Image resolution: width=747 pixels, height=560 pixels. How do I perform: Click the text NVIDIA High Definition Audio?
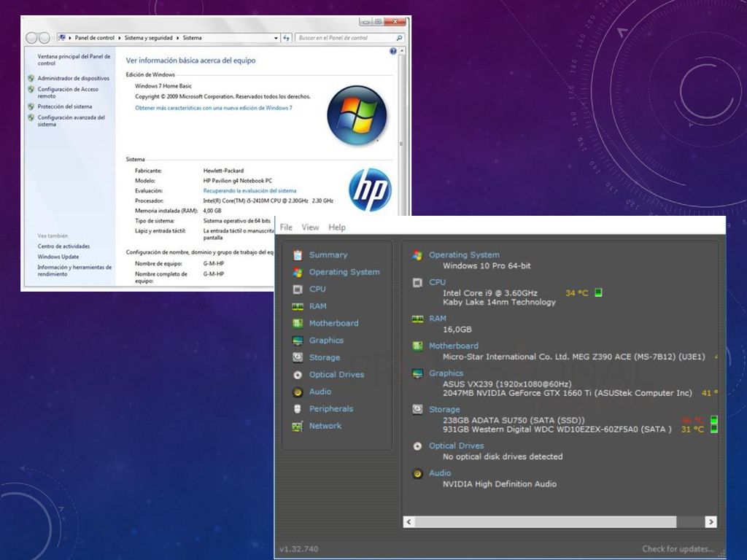click(x=499, y=484)
